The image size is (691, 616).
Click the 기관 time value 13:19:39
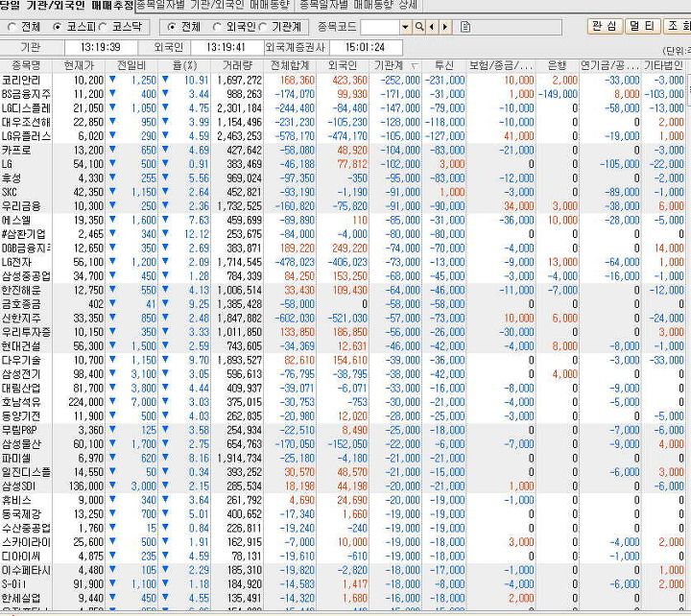101,47
